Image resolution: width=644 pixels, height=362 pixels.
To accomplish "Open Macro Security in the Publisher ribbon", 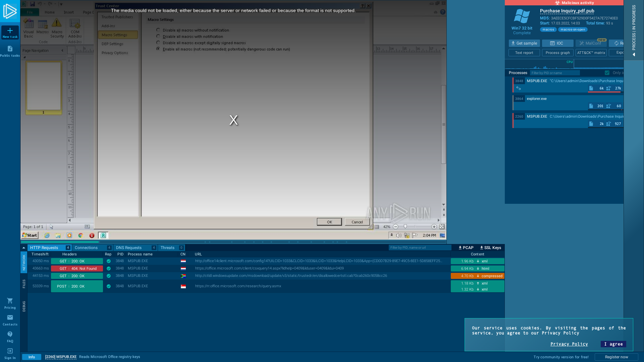I will pos(57,28).
